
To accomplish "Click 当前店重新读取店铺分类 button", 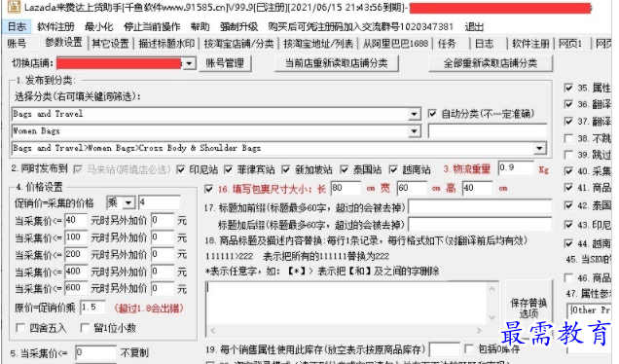I will [x=337, y=63].
